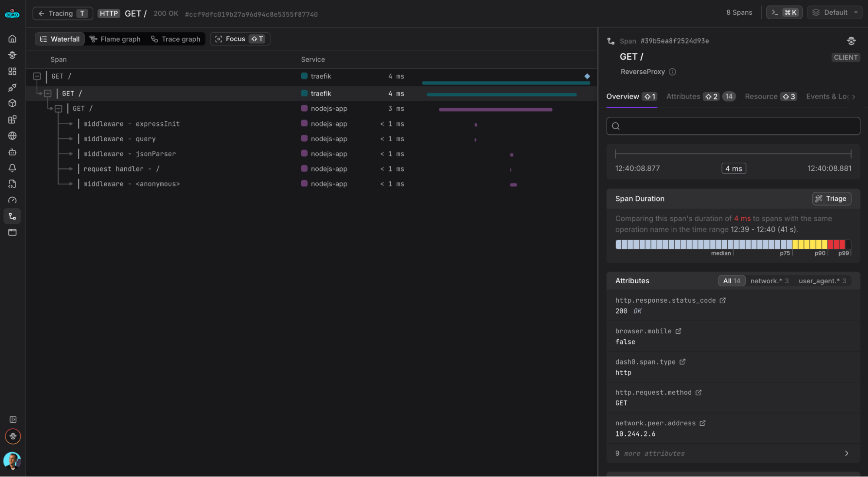Open the Home page from the sidebar
Viewport: 868px width, 477px height.
[12, 39]
